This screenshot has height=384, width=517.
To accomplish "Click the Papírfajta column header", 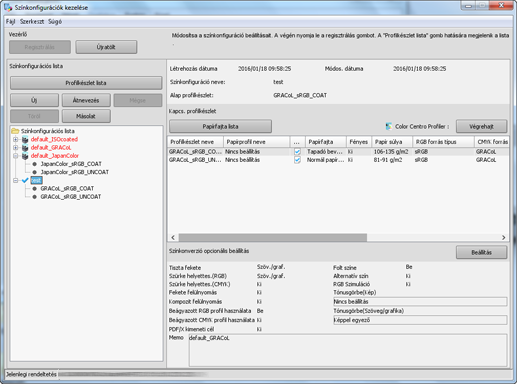I will (x=326, y=142).
